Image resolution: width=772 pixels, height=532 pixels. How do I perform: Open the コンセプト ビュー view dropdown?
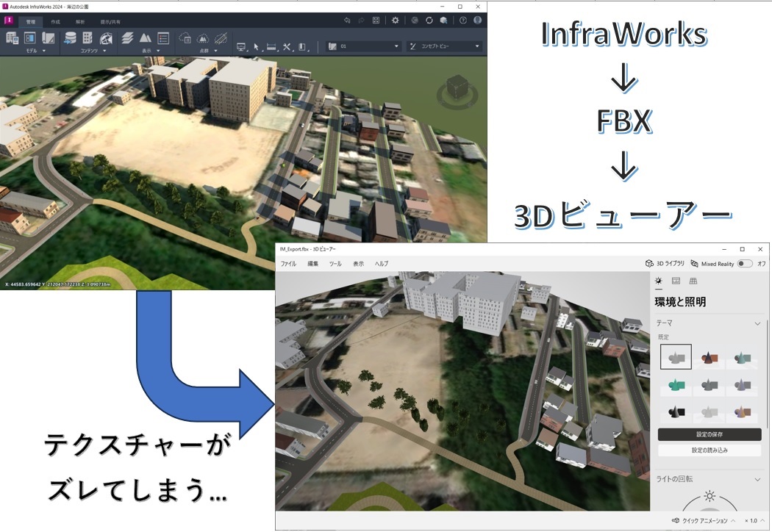point(445,46)
